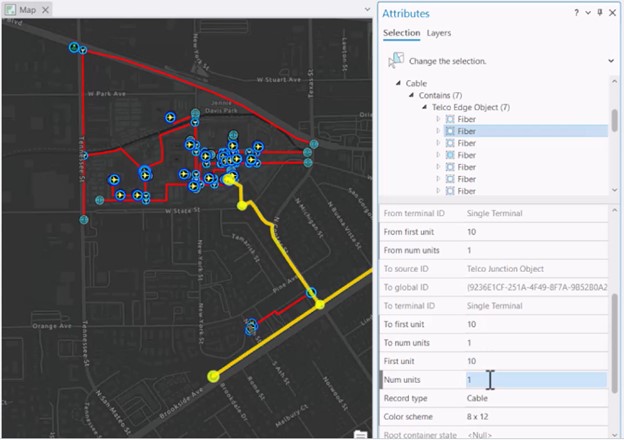Click the icon at map's bottom-right corner

359,433
